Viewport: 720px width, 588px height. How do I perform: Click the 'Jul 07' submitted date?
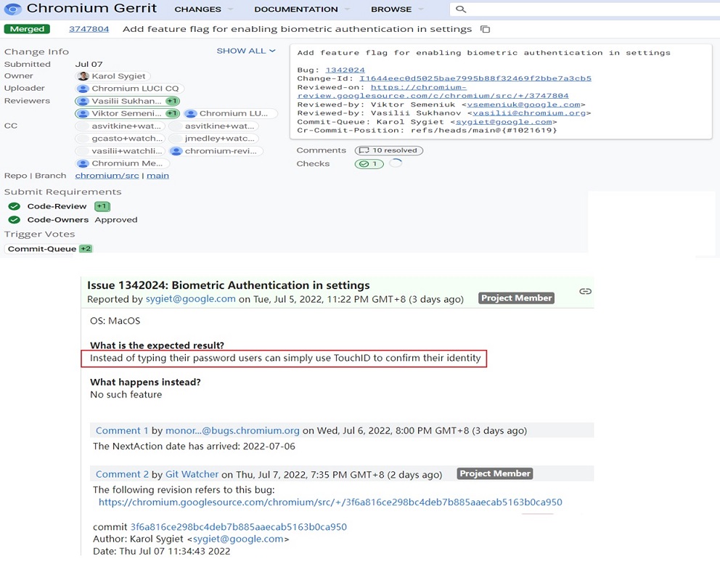89,64
